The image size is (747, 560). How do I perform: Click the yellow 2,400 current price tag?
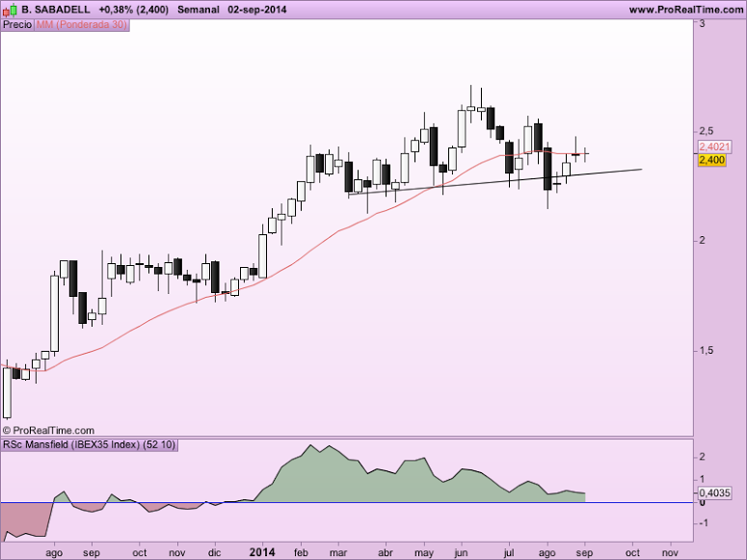[711, 160]
